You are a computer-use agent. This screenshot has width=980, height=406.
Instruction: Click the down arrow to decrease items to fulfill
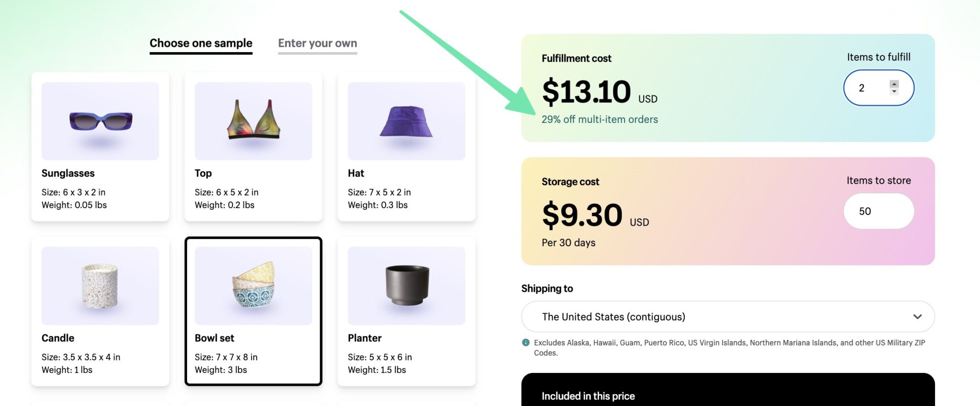coord(894,92)
